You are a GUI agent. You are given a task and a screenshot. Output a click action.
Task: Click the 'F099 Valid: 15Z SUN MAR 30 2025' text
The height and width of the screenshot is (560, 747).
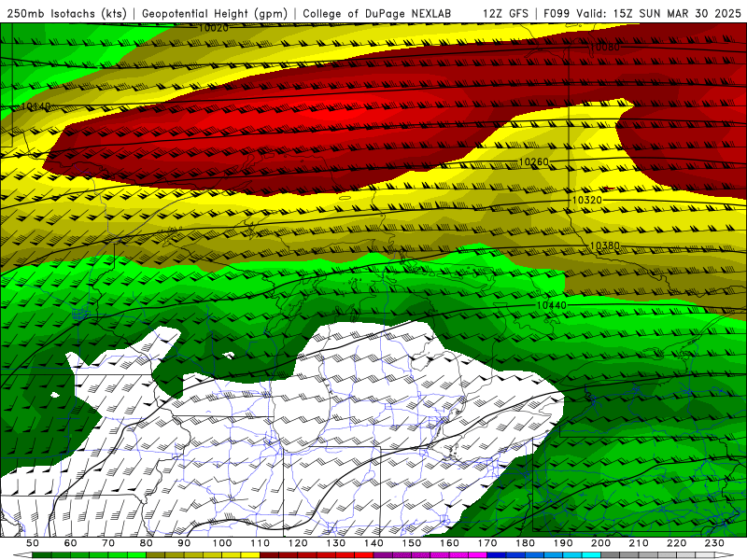[642, 13]
